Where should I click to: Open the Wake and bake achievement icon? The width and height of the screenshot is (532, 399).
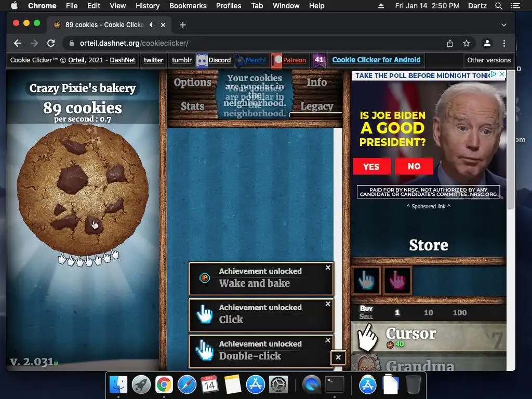click(205, 278)
